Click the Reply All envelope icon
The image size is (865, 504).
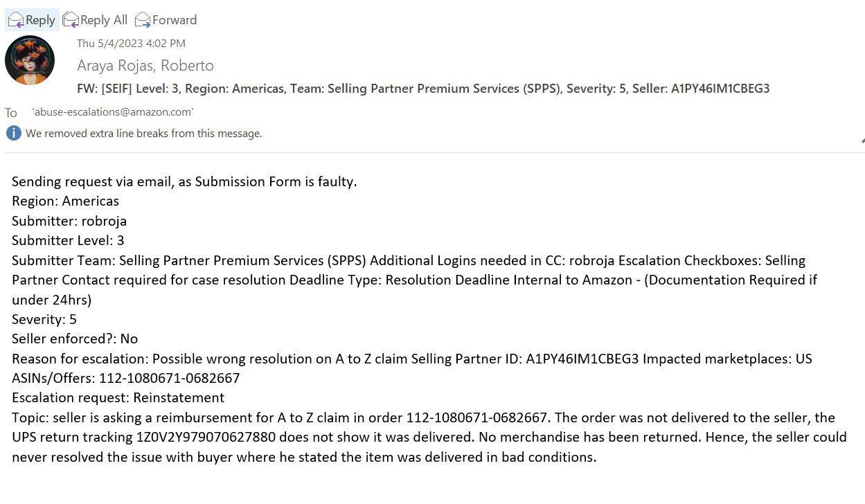(x=71, y=19)
